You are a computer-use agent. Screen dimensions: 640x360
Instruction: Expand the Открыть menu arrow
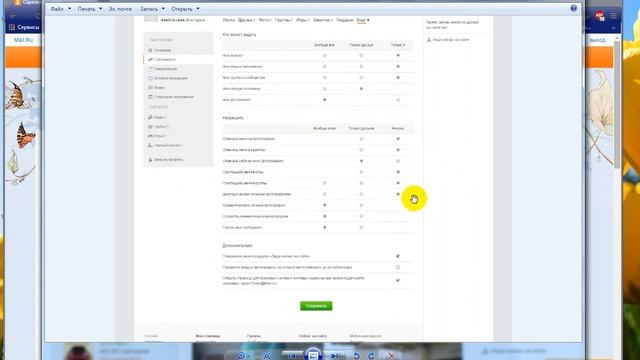[x=198, y=9]
